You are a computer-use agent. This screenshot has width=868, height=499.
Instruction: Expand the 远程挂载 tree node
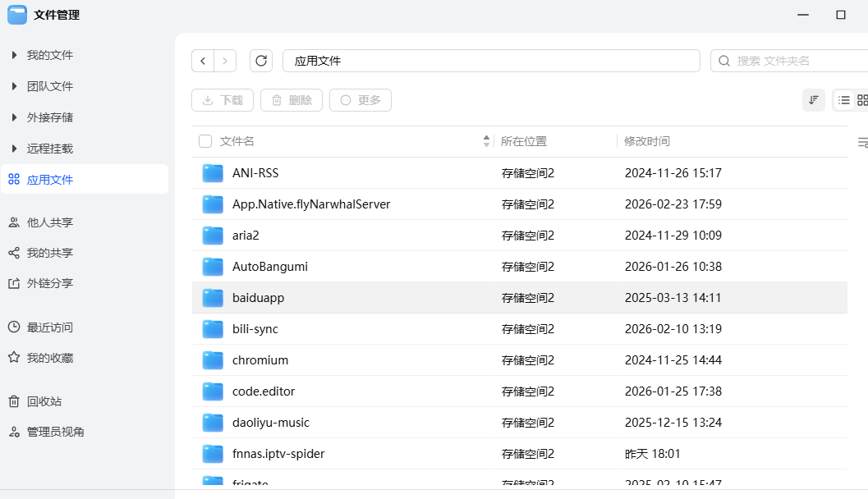point(15,149)
